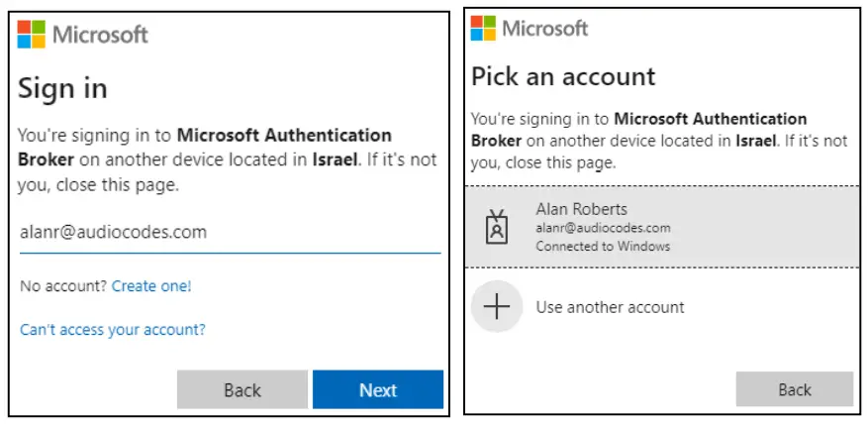Click the Microsoft wordmark above Pick an account
Viewport: 868px width, 424px height.
pos(545,28)
